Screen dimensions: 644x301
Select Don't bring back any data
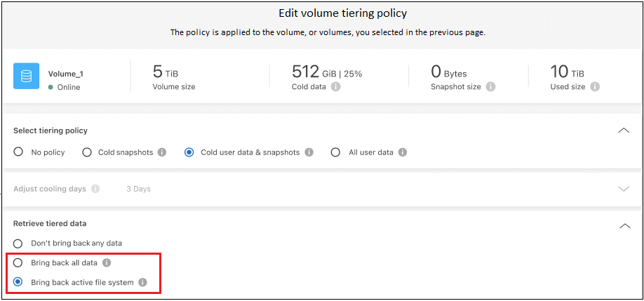pyautogui.click(x=19, y=243)
